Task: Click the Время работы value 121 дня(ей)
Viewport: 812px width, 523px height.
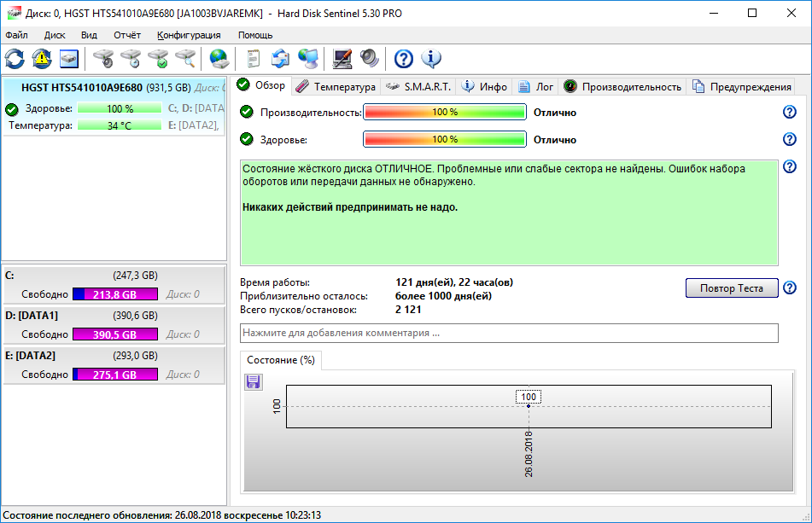Action: [454, 282]
